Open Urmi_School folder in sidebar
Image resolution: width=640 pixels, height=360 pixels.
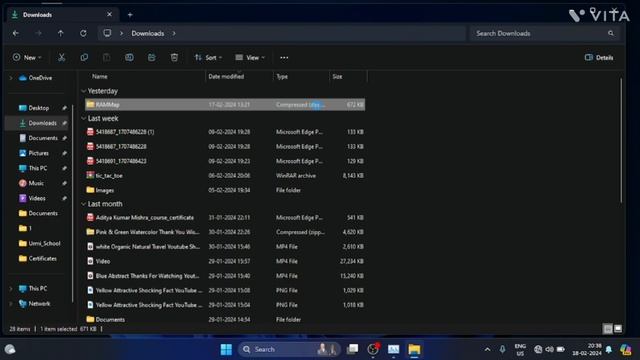(44, 243)
